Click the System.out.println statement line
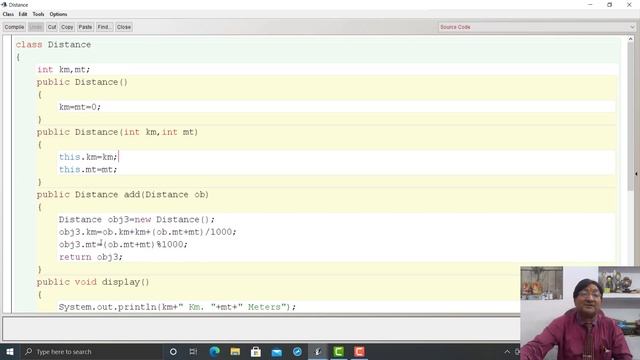 [x=177, y=307]
